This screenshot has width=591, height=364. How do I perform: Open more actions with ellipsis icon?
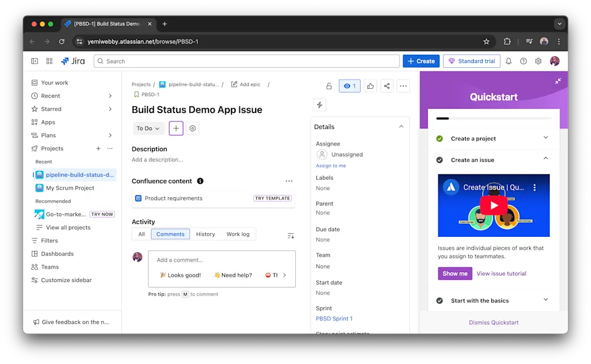403,85
